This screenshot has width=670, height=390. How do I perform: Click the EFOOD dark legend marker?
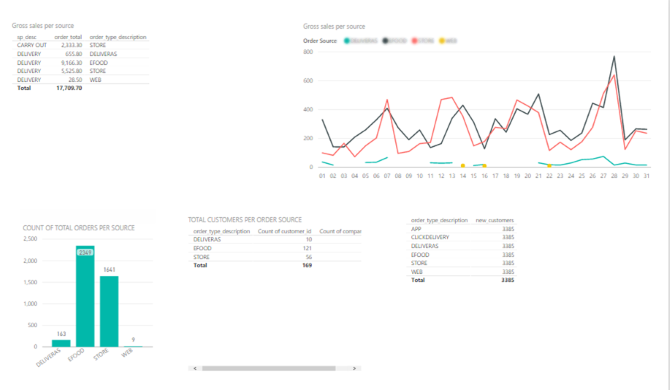point(385,41)
